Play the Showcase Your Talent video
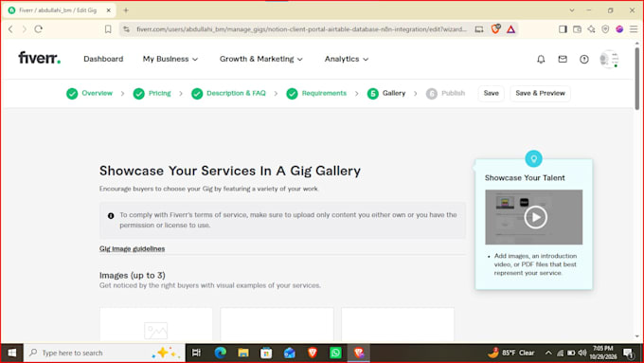644x363 pixels. coord(535,217)
